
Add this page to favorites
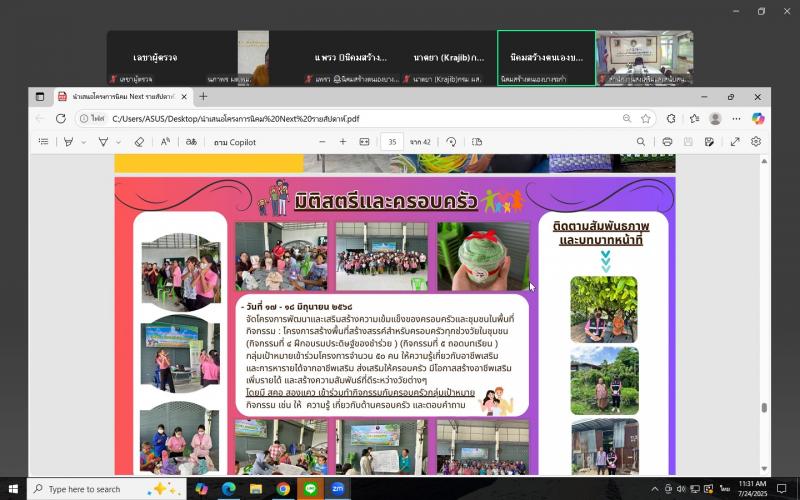point(646,118)
